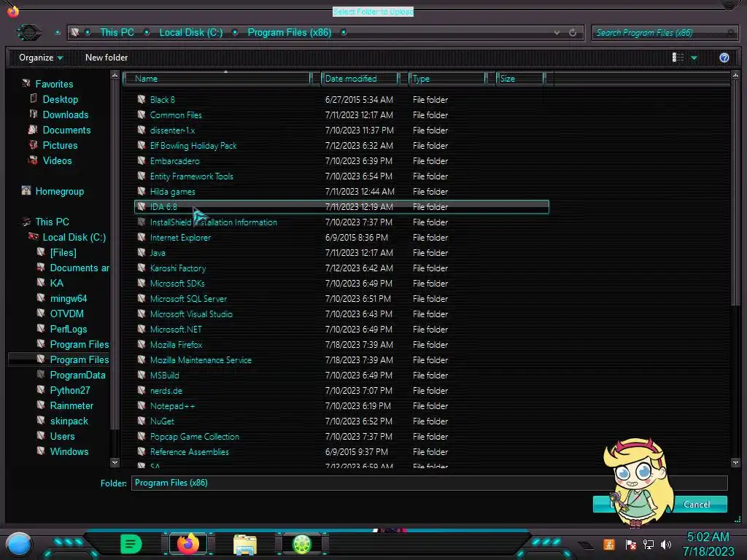The image size is (747, 560).
Task: Select the Windows folder in tree
Action: click(69, 451)
